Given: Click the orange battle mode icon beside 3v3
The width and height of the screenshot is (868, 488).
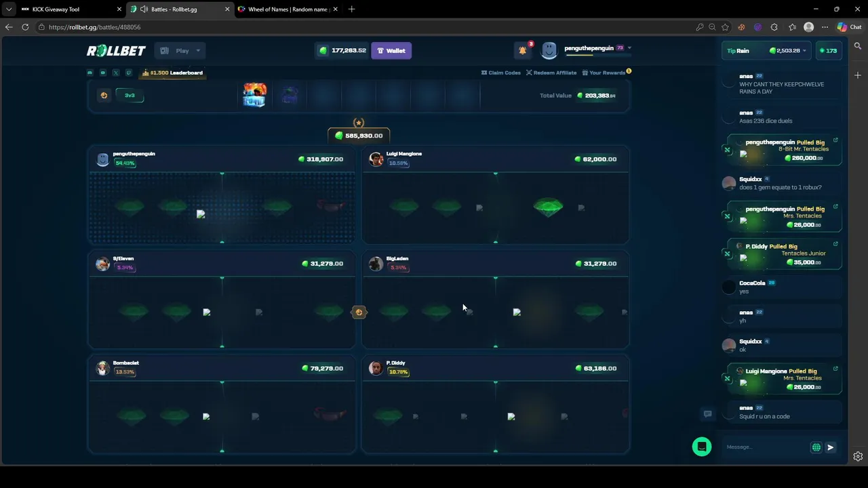Looking at the screenshot, I should [104, 96].
